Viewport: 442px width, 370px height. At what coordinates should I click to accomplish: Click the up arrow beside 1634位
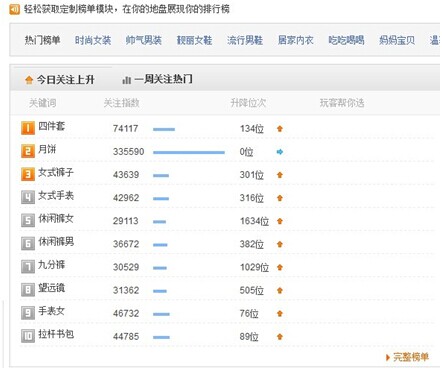280,221
